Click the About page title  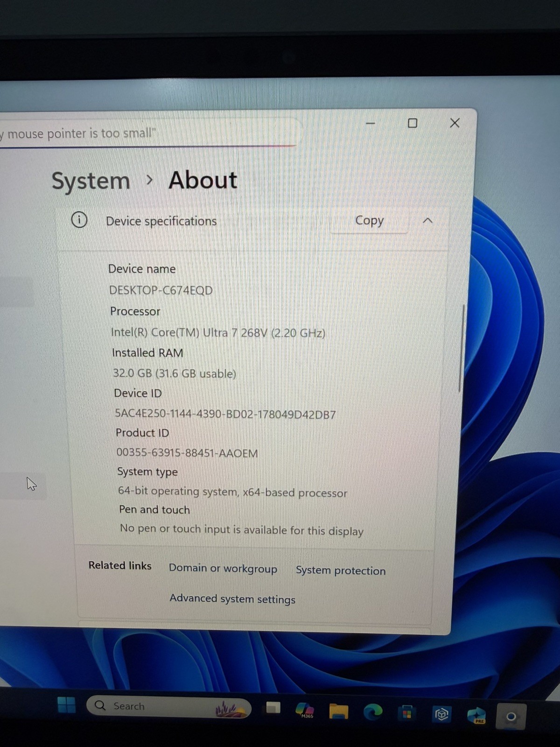coord(203,180)
